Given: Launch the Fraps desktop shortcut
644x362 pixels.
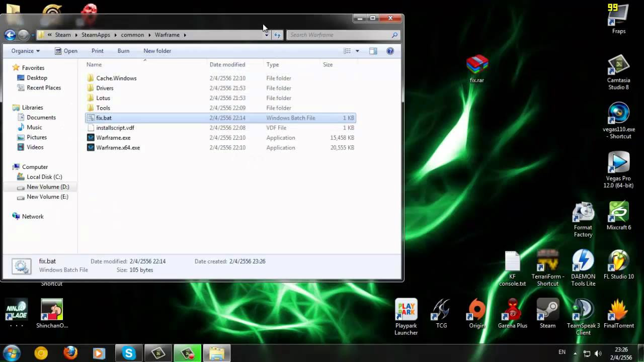Looking at the screenshot, I should coord(618,19).
